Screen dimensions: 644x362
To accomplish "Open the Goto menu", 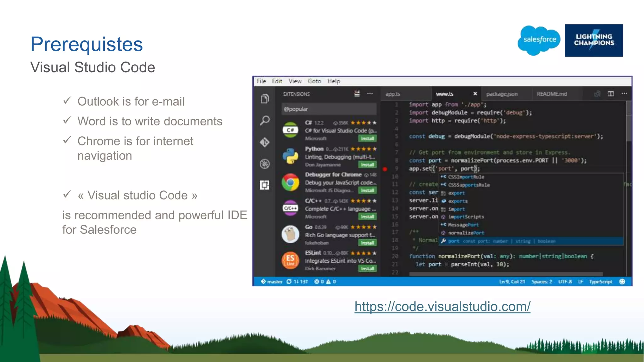I will click(x=314, y=81).
